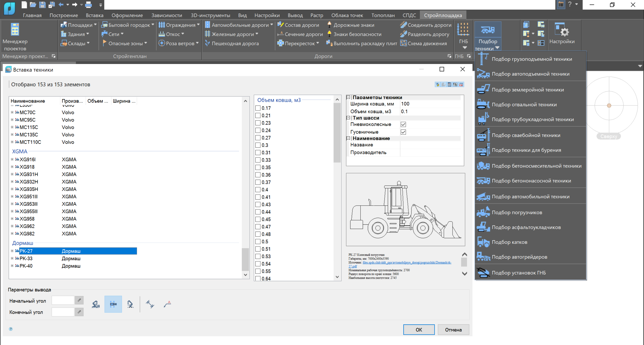Choose Подбор погрузчиков from menu
The image size is (644, 345).
coord(530,212)
